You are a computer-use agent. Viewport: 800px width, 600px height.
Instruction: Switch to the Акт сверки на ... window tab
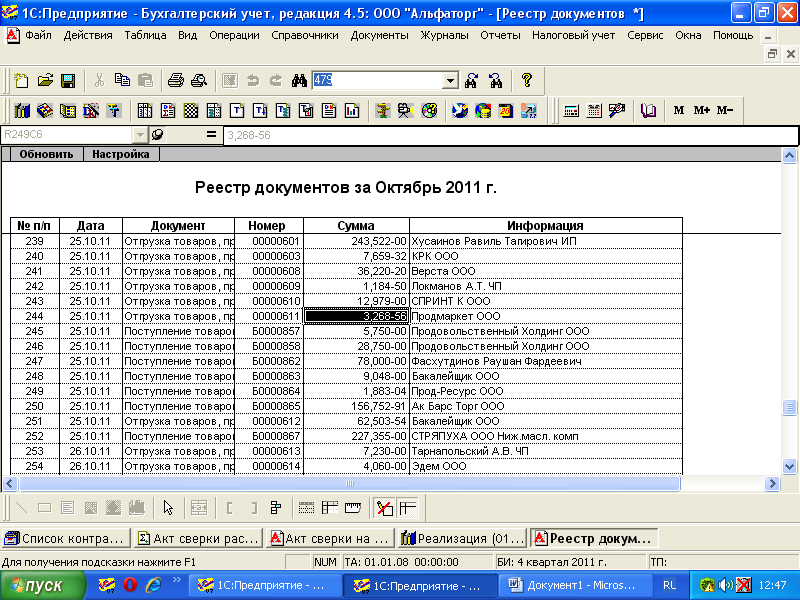tap(330, 538)
